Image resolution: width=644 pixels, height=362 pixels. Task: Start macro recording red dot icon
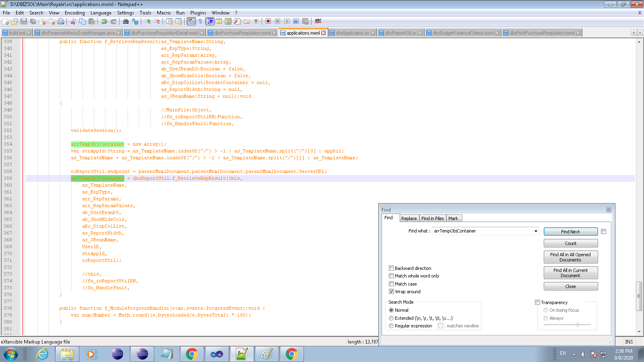(x=268, y=21)
